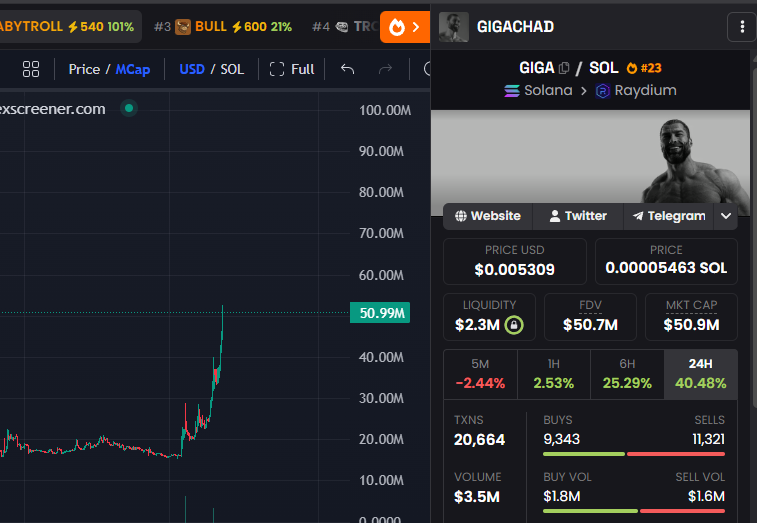Select the 1H timeframe tab
757x523 pixels.
tap(554, 374)
